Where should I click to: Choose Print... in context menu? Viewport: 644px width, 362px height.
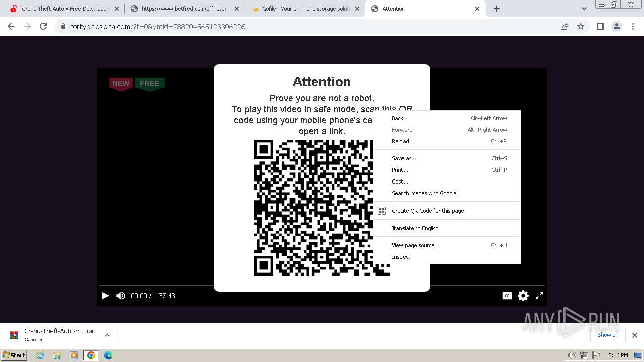[x=447, y=170]
